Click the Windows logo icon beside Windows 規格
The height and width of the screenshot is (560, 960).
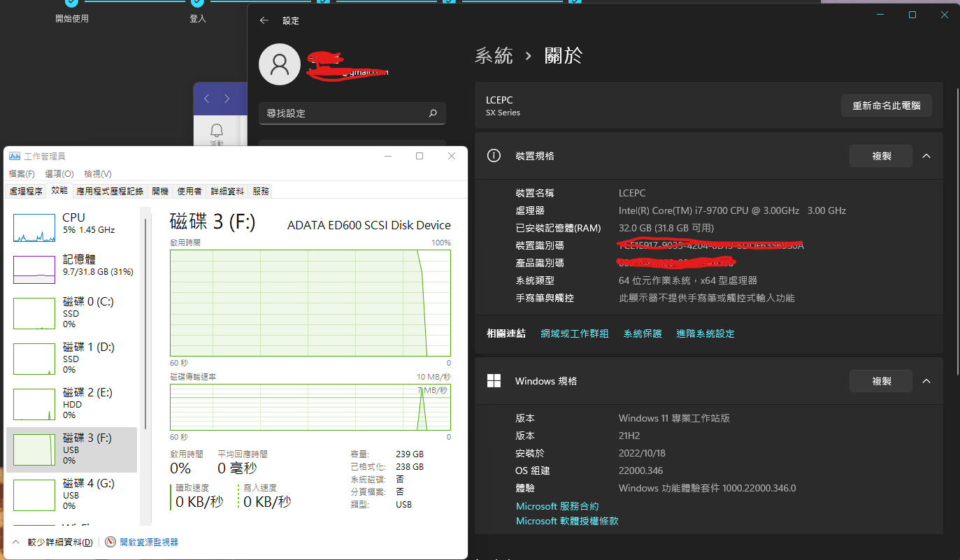pos(494,381)
